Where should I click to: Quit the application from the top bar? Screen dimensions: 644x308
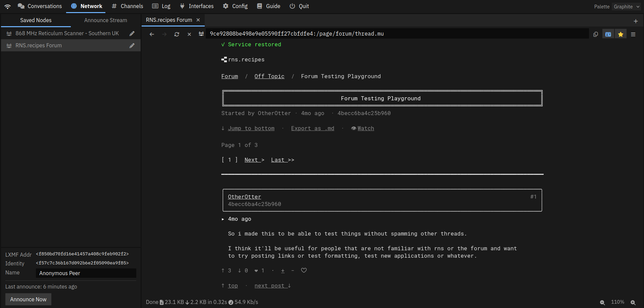[299, 6]
